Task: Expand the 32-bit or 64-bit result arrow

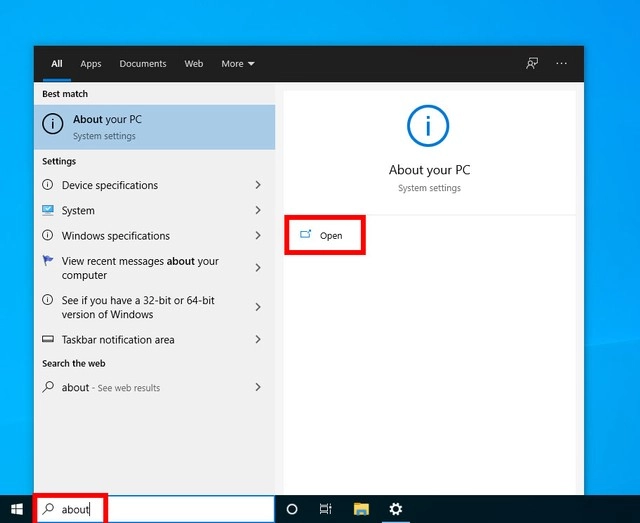Action: coord(258,307)
